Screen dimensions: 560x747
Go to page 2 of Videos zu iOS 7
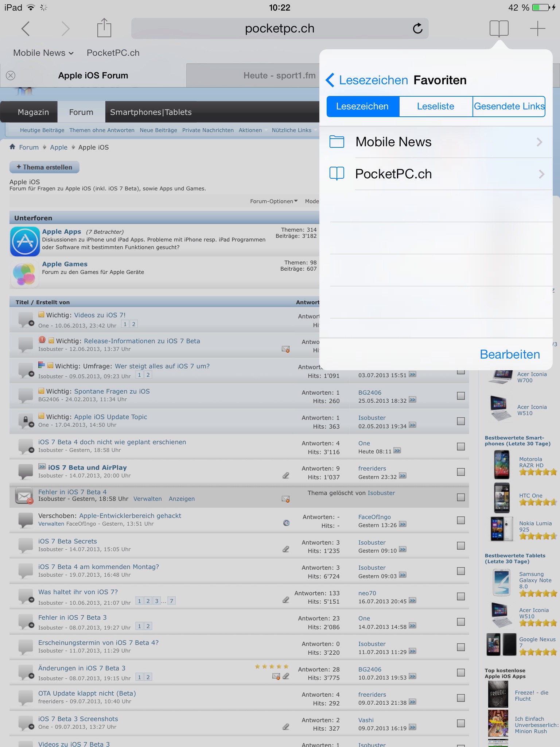134,324
